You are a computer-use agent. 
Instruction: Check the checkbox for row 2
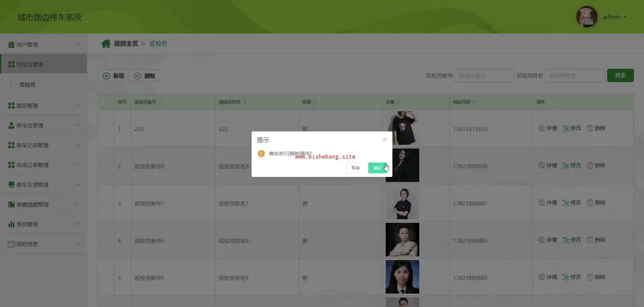(x=103, y=166)
